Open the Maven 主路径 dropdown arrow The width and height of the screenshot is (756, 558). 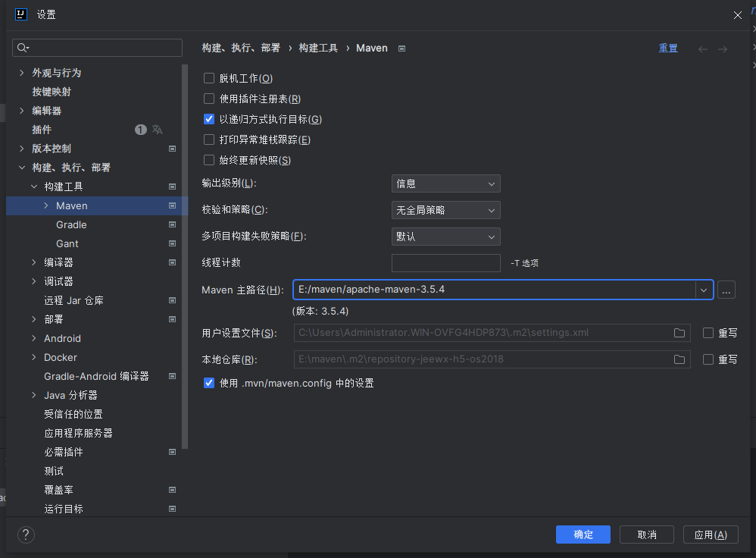click(703, 290)
